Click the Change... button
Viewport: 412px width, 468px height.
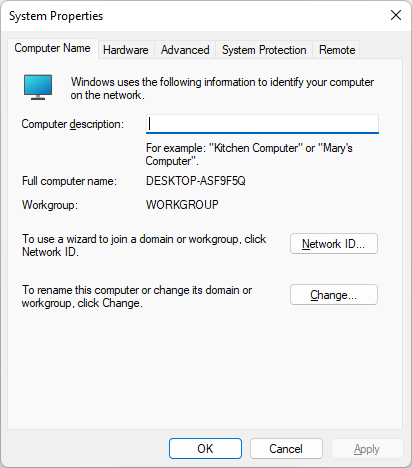[x=334, y=295]
